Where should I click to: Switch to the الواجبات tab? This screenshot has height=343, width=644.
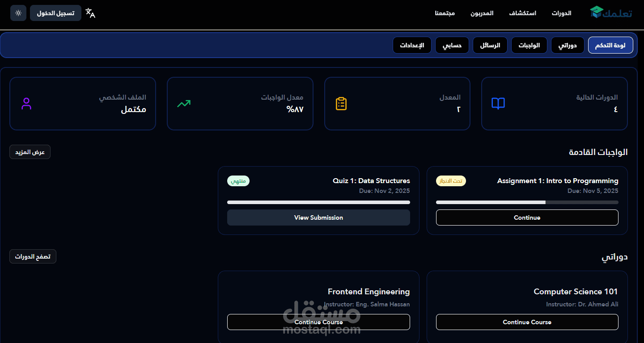click(529, 45)
